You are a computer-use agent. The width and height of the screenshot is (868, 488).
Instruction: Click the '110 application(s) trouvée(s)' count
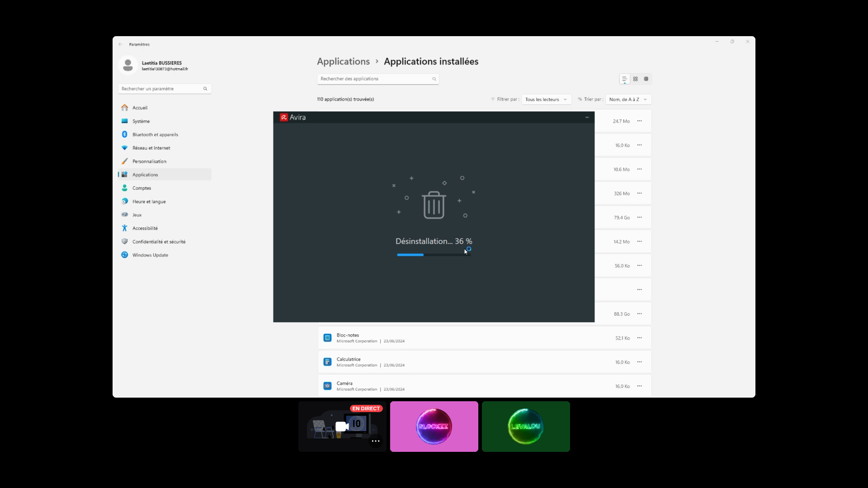[345, 99]
